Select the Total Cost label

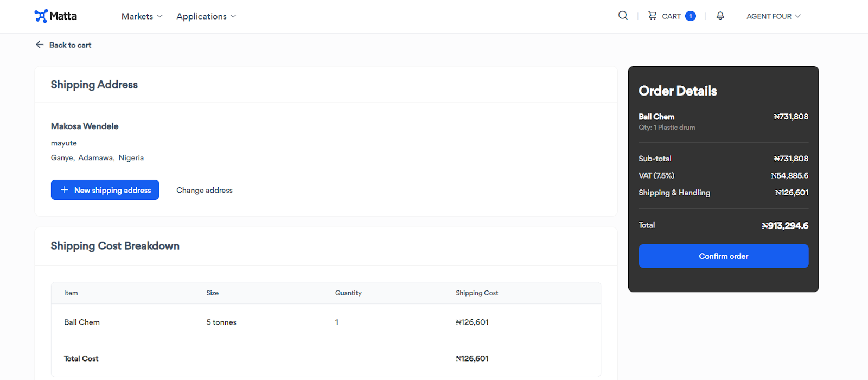(81, 359)
